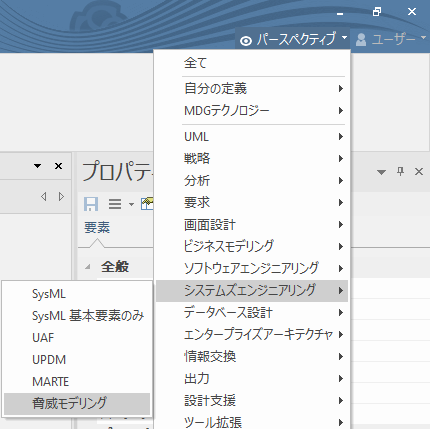The width and height of the screenshot is (430, 429).
Task: Open the hamburger list menu icon
Action: click(x=115, y=204)
